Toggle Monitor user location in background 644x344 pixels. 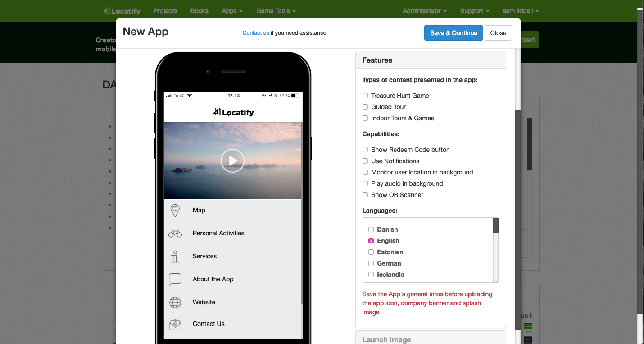coord(365,172)
